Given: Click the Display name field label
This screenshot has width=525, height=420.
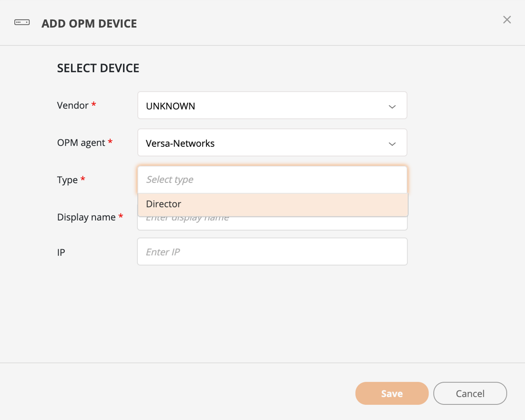Looking at the screenshot, I should pyautogui.click(x=86, y=217).
